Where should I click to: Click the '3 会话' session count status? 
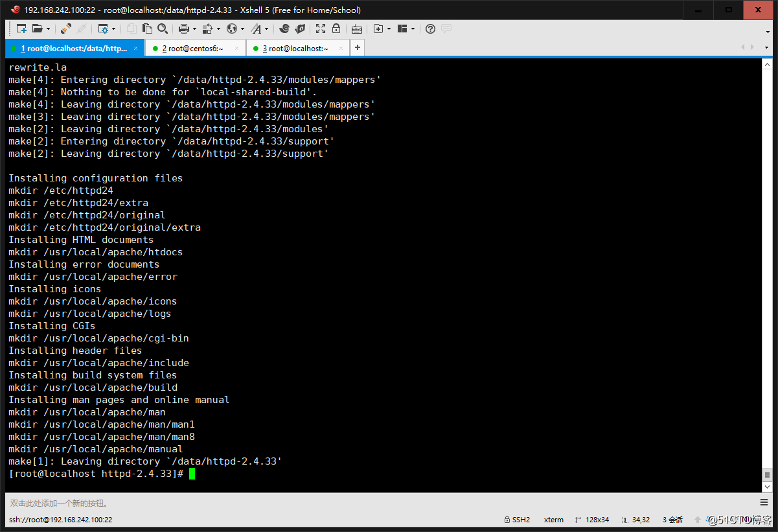tap(672, 520)
